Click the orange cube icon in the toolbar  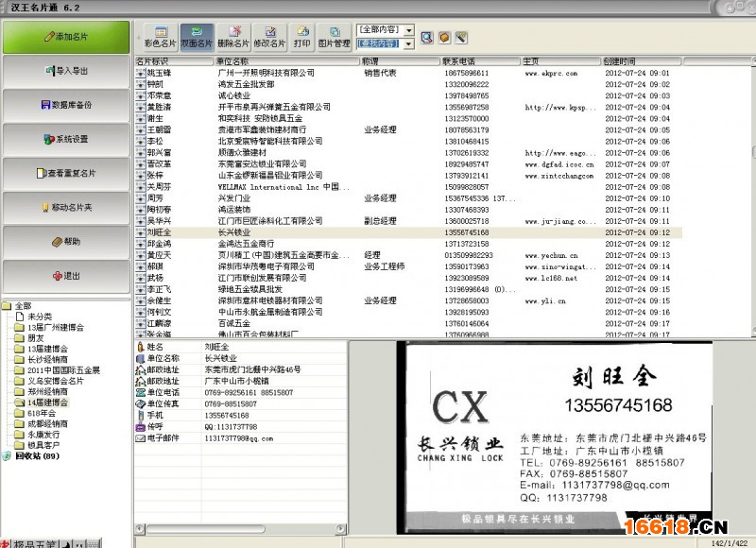444,37
